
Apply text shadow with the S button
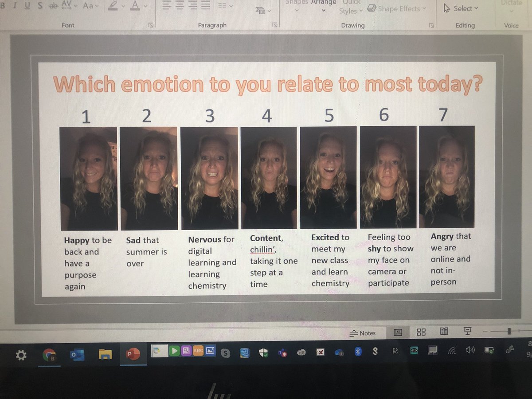pos(40,6)
